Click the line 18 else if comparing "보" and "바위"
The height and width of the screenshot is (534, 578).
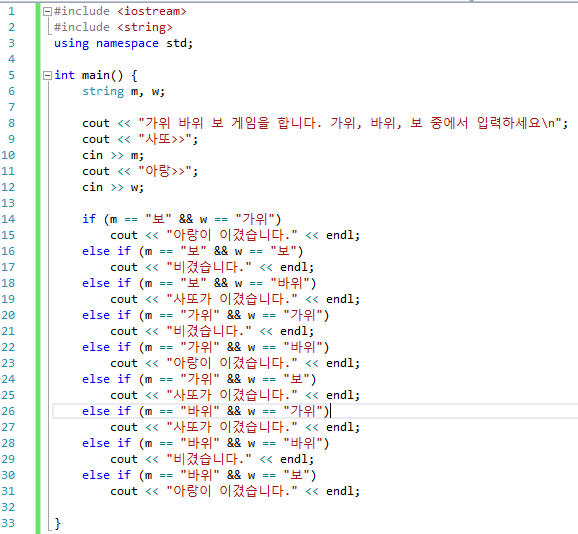(x=199, y=283)
